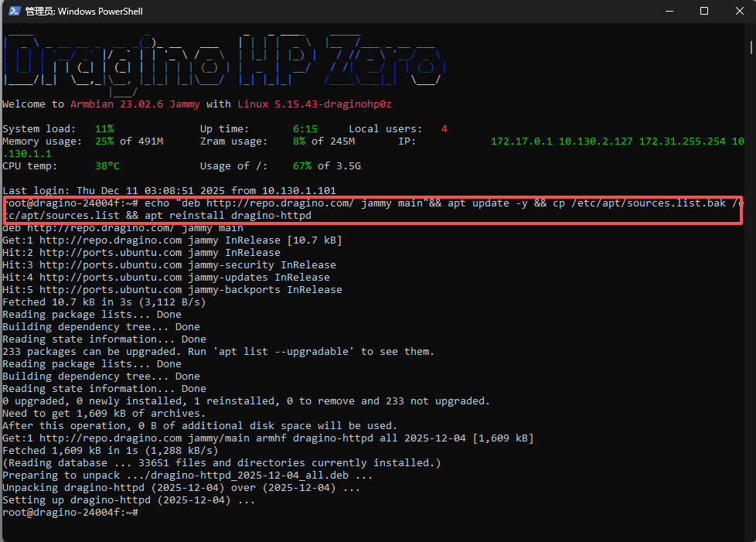Click the Memory usage value 25%

point(104,141)
